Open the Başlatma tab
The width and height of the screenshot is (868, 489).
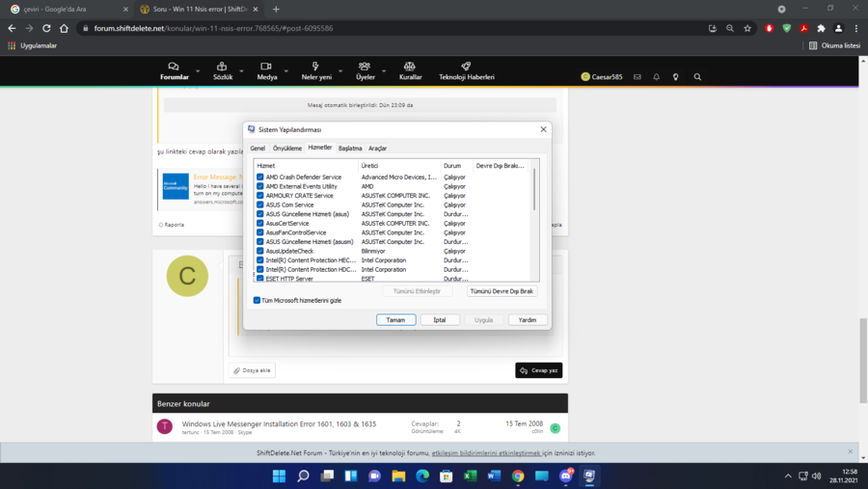(x=350, y=149)
